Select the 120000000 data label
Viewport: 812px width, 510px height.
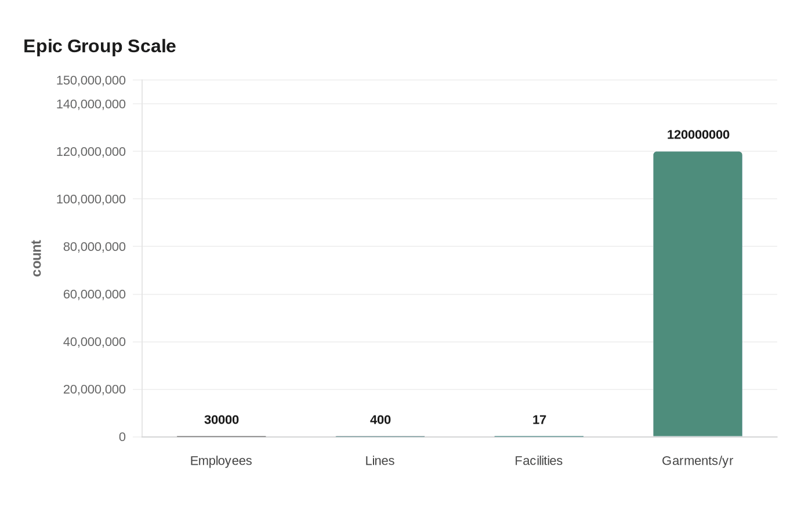pos(698,134)
